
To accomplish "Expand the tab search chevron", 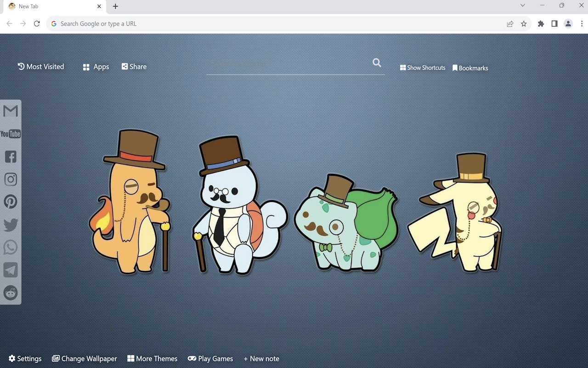I will click(522, 6).
